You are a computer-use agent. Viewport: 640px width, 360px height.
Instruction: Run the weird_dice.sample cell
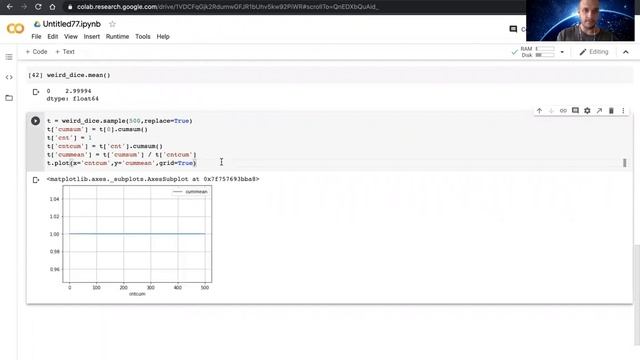36,121
